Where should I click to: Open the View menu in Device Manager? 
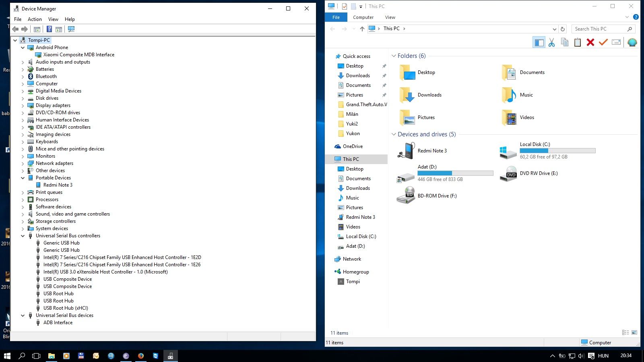53,19
